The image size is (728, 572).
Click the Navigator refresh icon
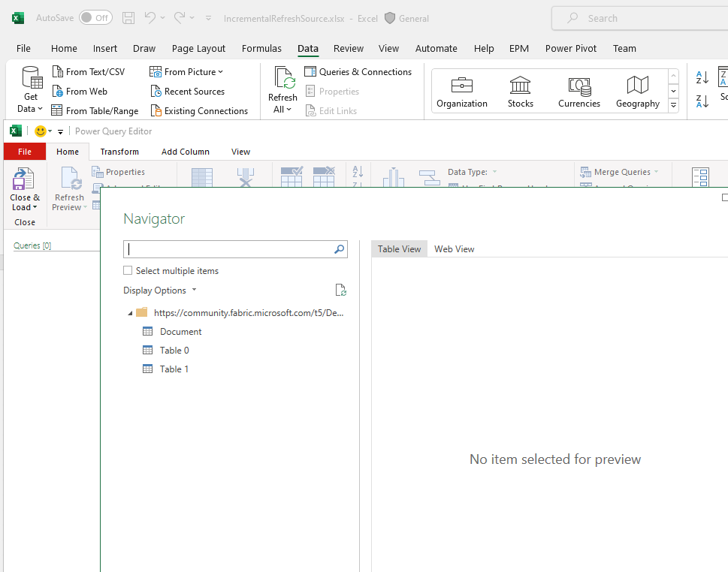click(341, 291)
